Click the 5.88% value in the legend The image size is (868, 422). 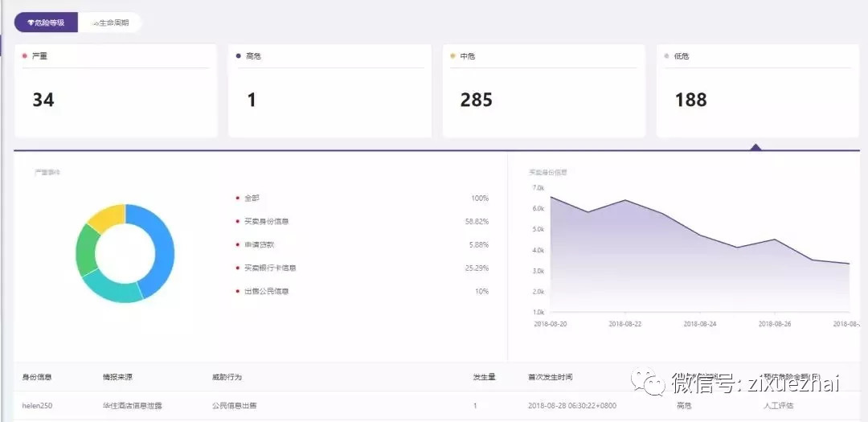[479, 245]
